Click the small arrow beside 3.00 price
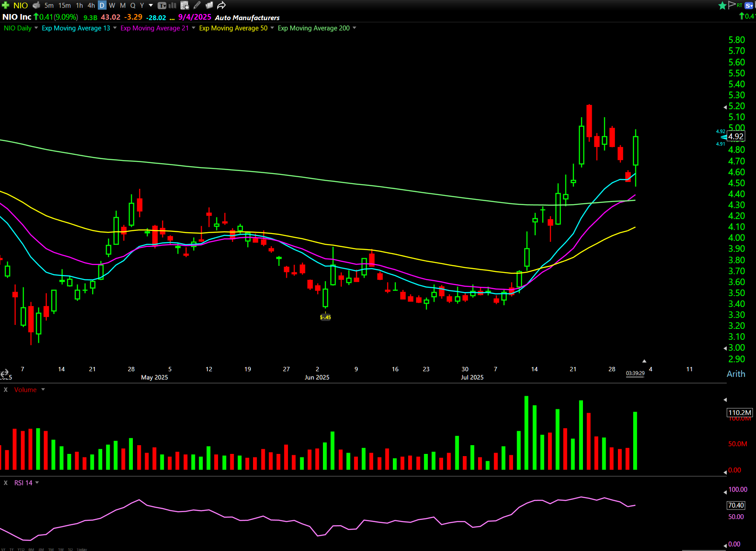Viewport: 756px width, 551px height. point(725,349)
